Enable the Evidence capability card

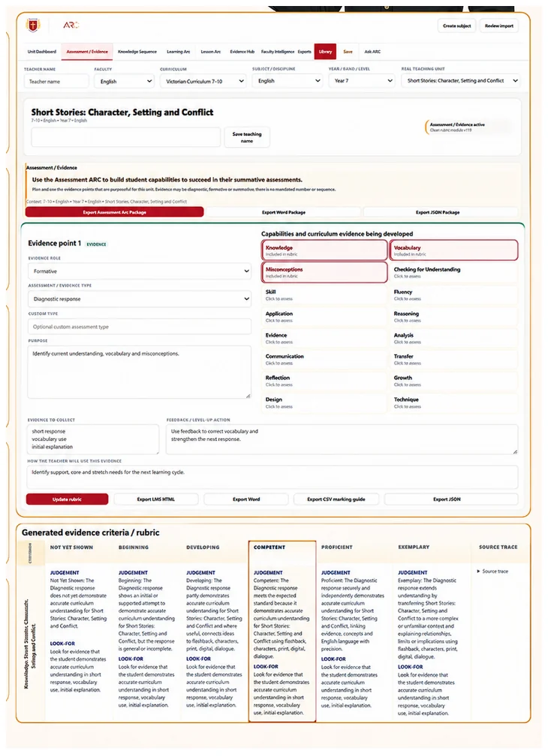click(324, 338)
